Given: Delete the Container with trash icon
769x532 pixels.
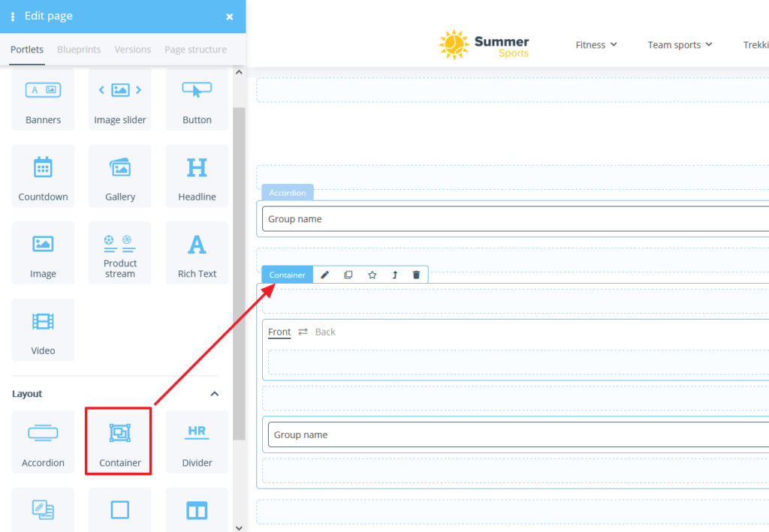Looking at the screenshot, I should (416, 275).
